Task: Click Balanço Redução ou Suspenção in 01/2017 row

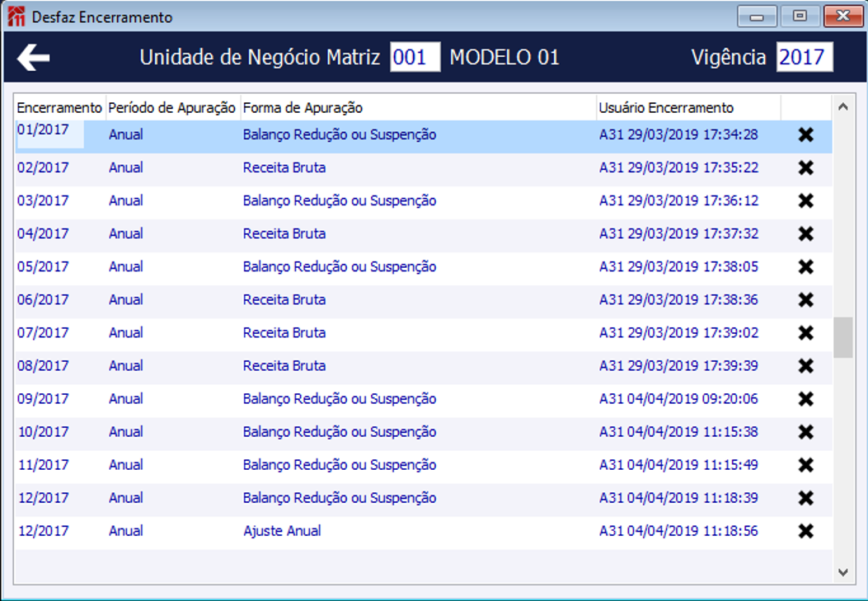Action: pos(340,134)
